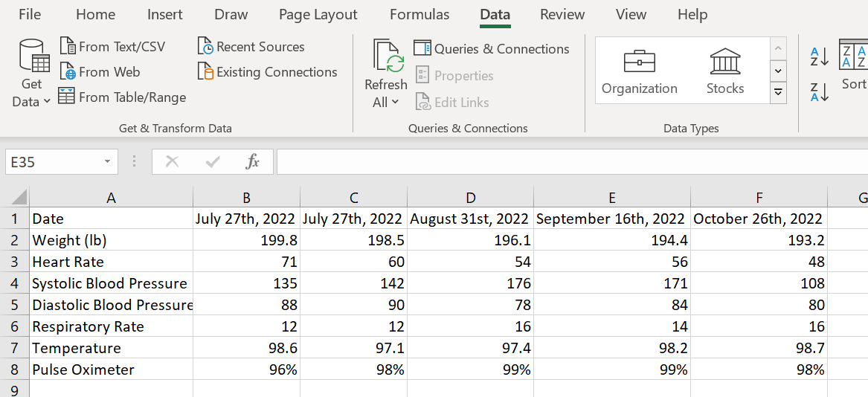
Task: Open Recent Sources
Action: [251, 47]
